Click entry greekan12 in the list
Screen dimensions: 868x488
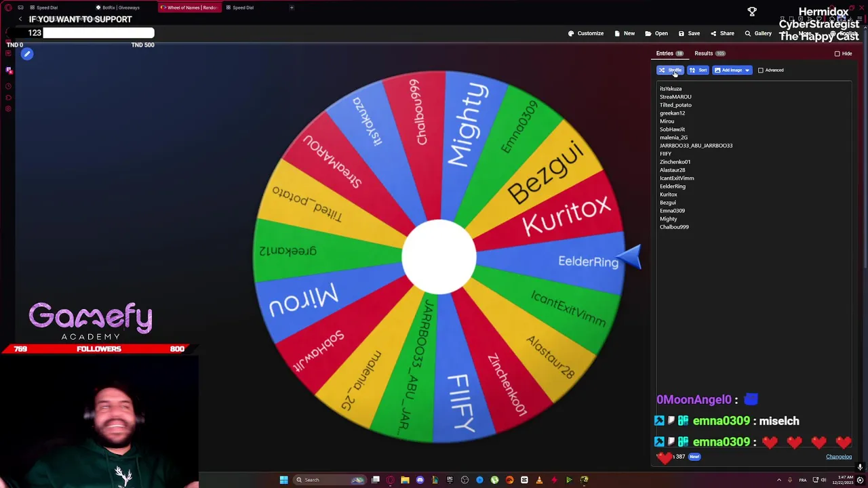(x=672, y=113)
